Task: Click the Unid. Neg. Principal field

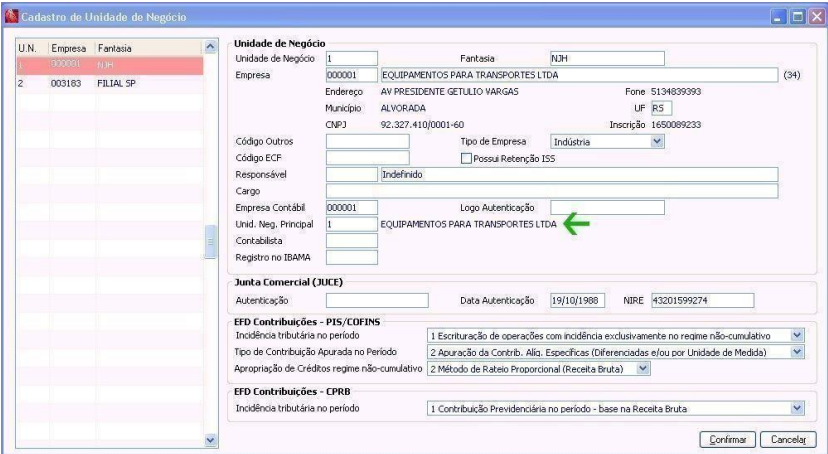Action: 352,224
